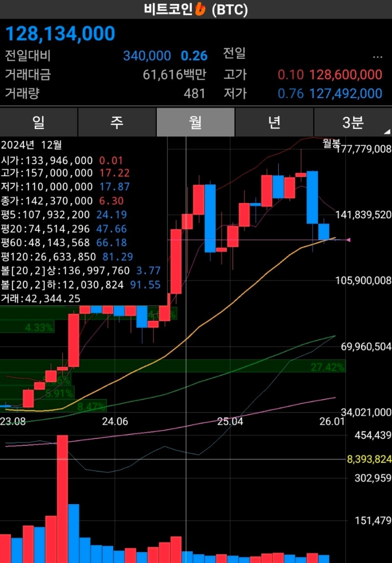Tap the yellow 8,393,824 volume value
392x563 pixels.
pyautogui.click(x=369, y=459)
